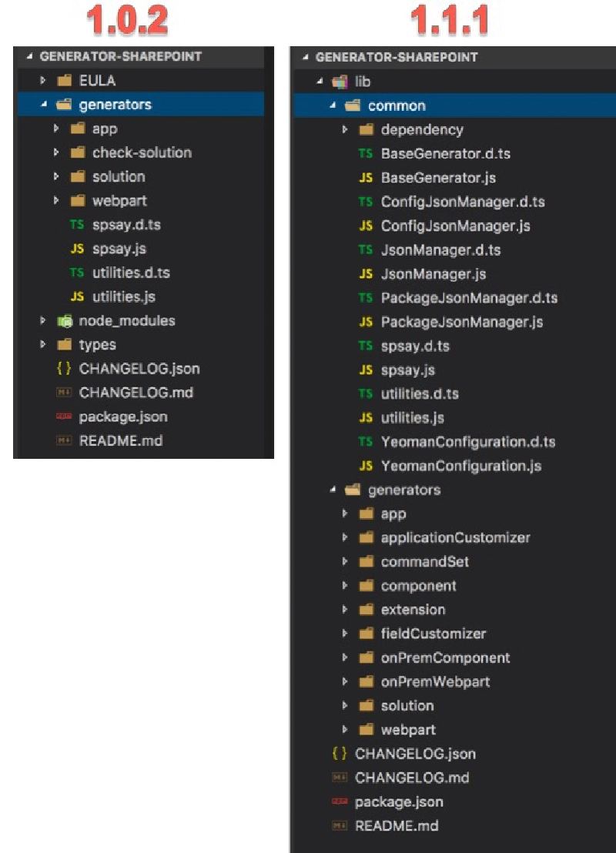Screen dimensions: 616x853
Task: Click the TS icon of JsonManager.d.ts
Action: coord(366,249)
